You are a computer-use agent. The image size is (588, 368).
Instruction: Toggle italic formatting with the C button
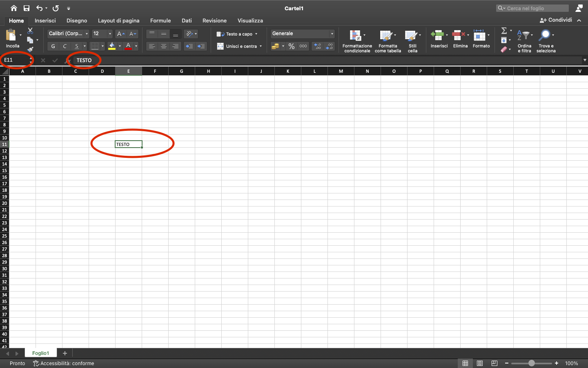[65, 46]
